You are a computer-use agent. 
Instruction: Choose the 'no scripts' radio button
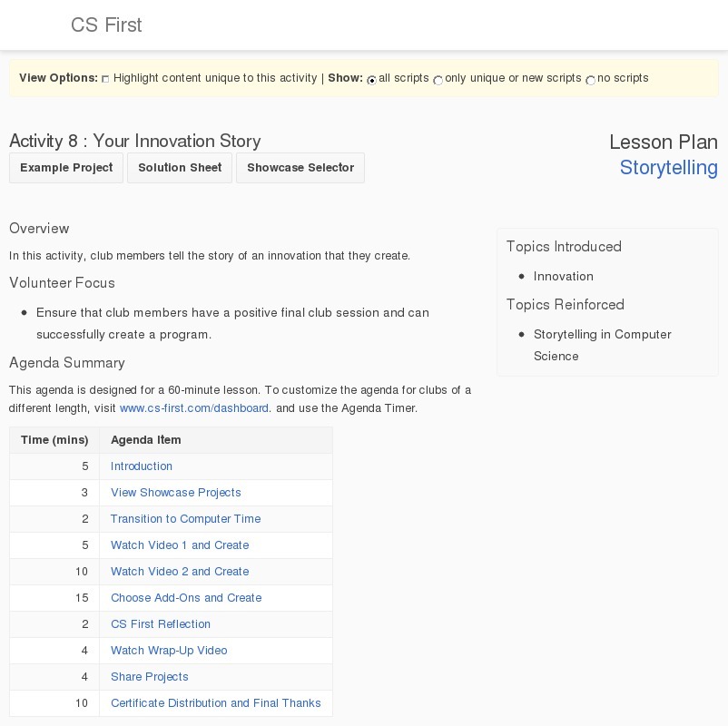coord(590,81)
